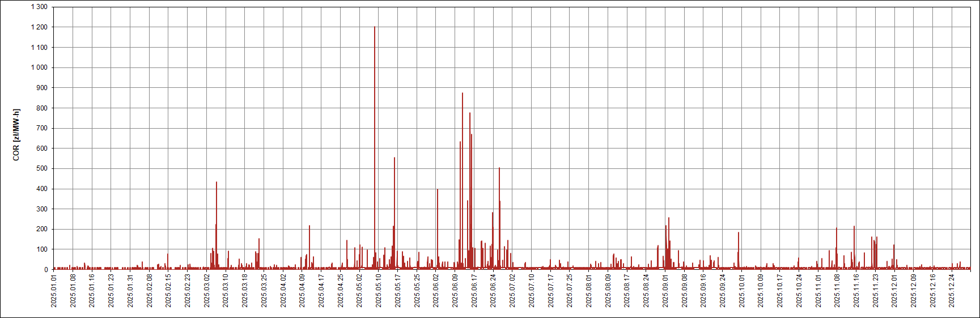Select the 2025.12.24 date label
Image resolution: width=980 pixels, height=318 pixels.
click(x=952, y=291)
